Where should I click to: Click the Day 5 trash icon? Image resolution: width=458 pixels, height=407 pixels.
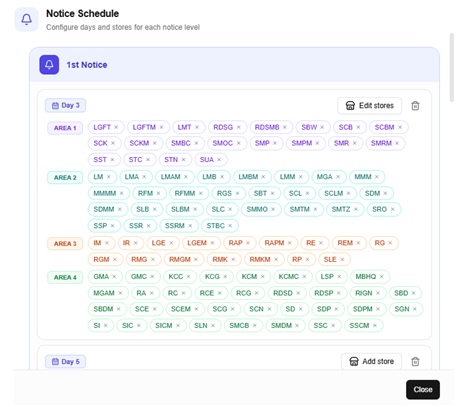coord(415,361)
